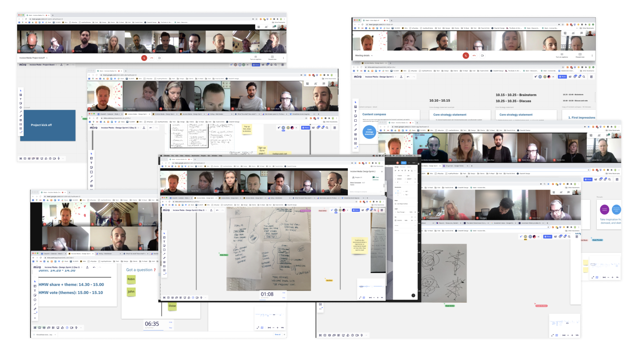Image resolution: width=644 pixels, height=362 pixels.
Task: Click Present now in the Project kickoff call
Action: [x=272, y=58]
